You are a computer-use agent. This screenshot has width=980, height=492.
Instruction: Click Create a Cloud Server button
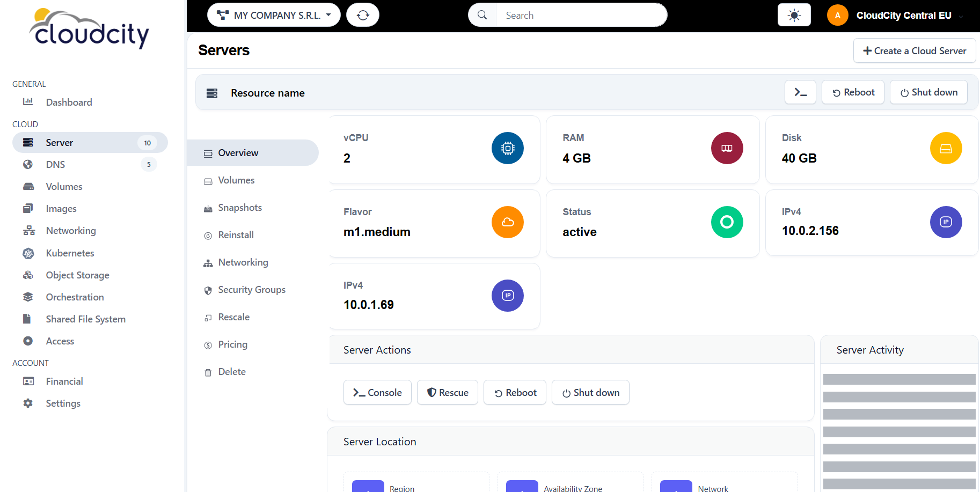pos(915,50)
